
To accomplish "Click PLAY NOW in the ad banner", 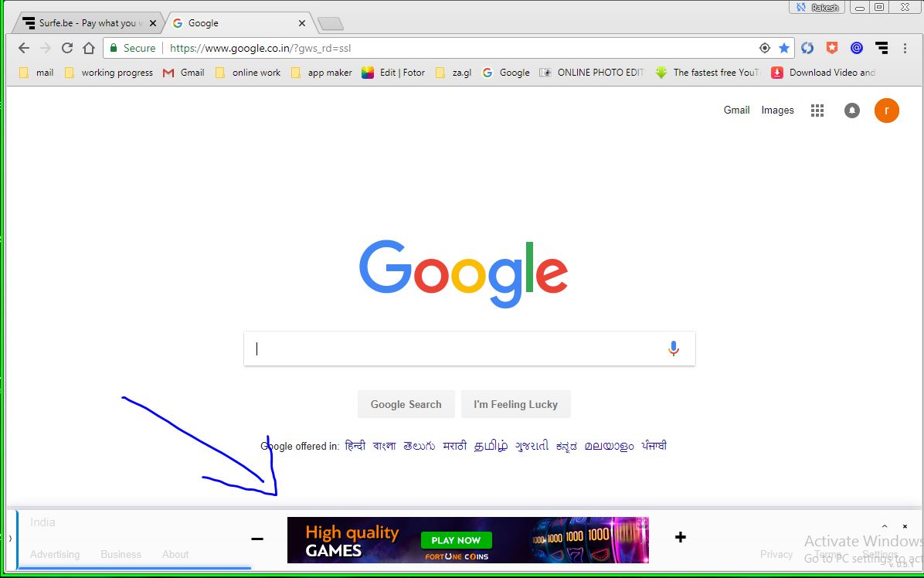I will [456, 540].
